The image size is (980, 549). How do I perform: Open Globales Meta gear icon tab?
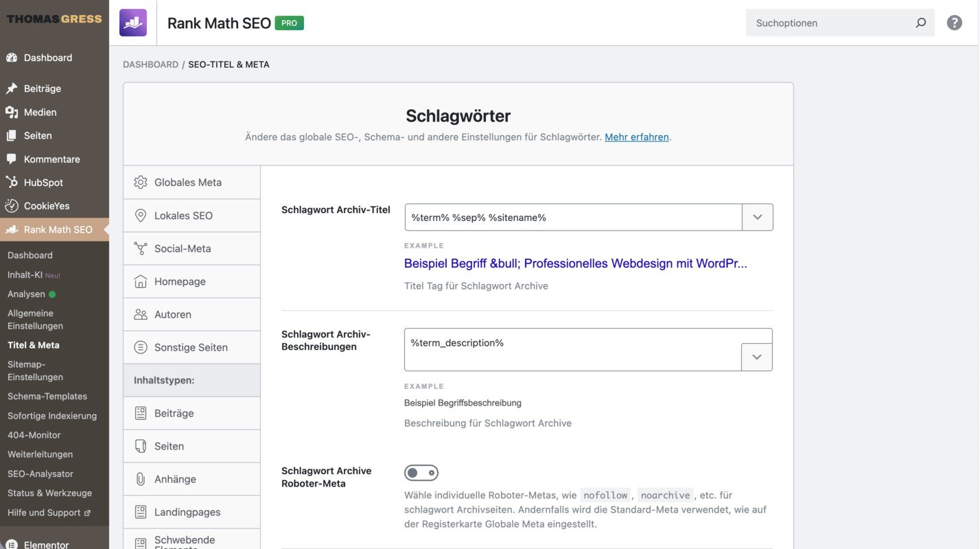point(141,183)
